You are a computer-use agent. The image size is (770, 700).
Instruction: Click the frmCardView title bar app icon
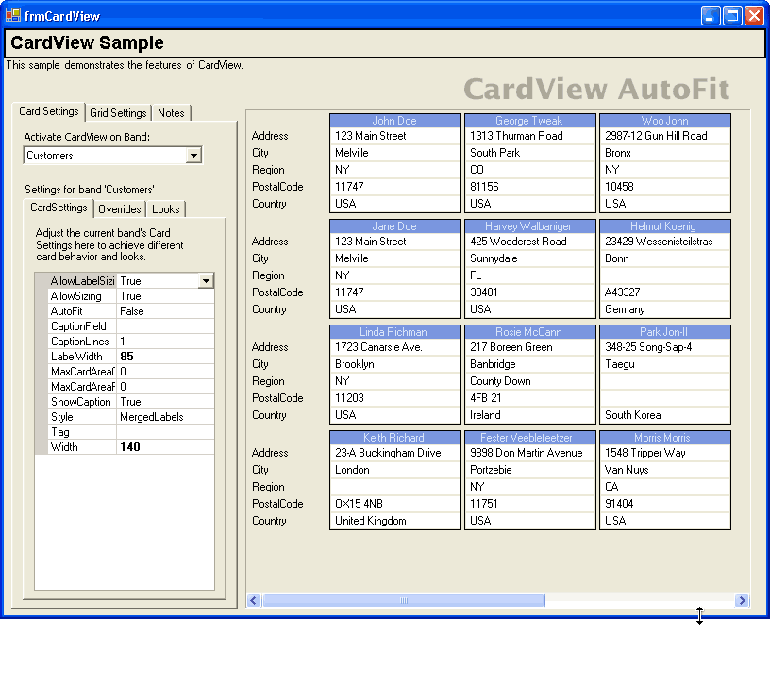13,15
